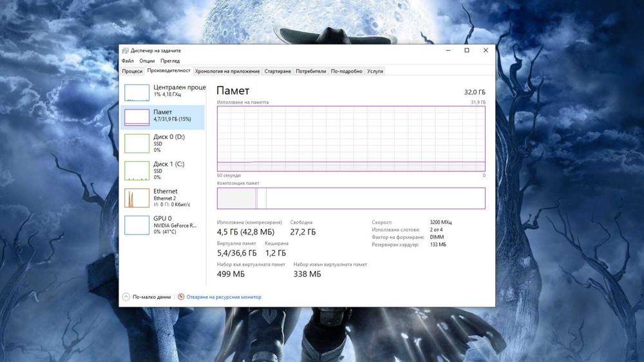Viewport: 644px width, 362px height.
Task: Click the 32,0 ГБ total capacity
Action: pyautogui.click(x=475, y=92)
